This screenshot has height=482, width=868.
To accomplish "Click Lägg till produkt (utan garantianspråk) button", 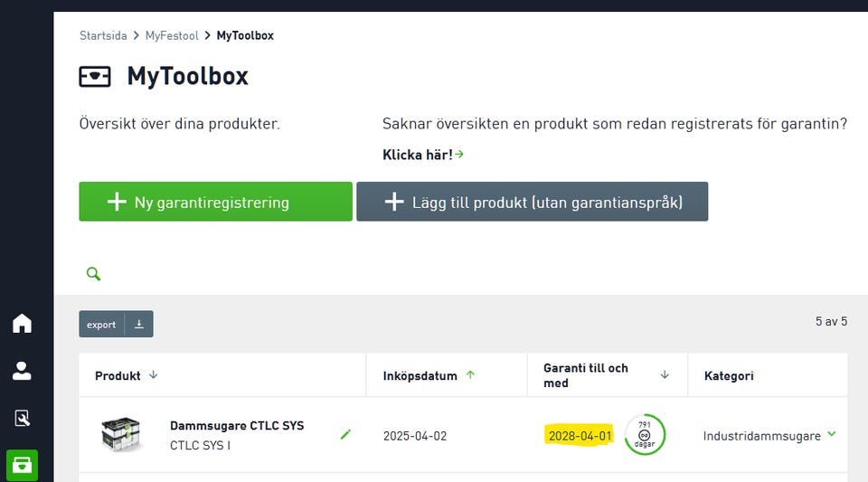I will (532, 202).
